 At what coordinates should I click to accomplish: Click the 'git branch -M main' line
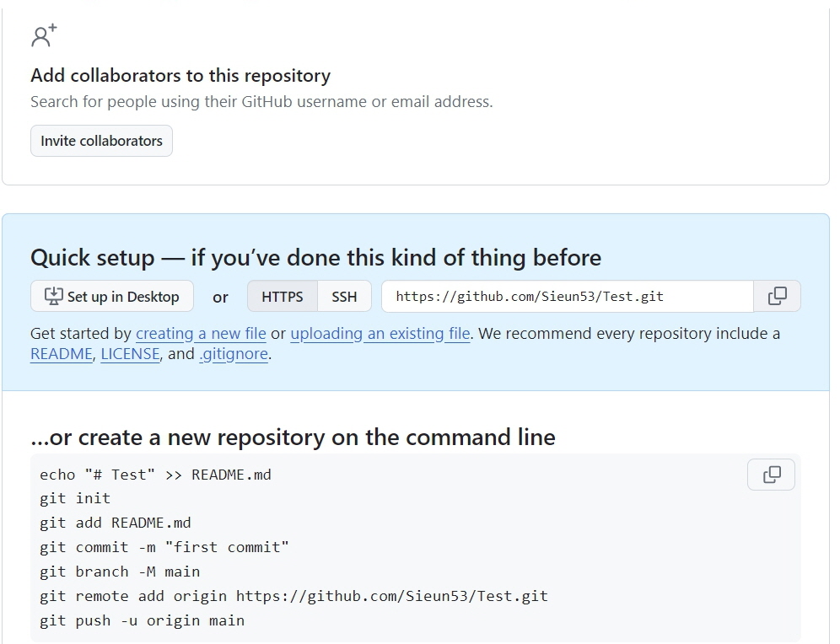pos(120,572)
